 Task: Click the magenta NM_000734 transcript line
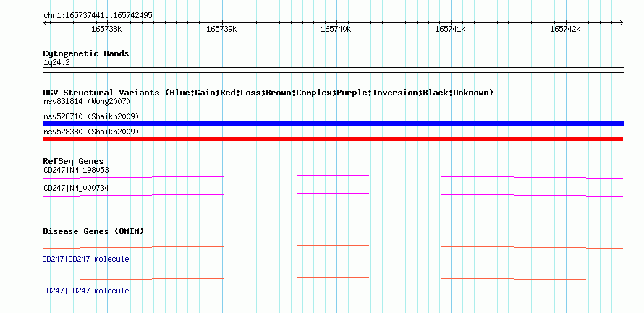333,195
